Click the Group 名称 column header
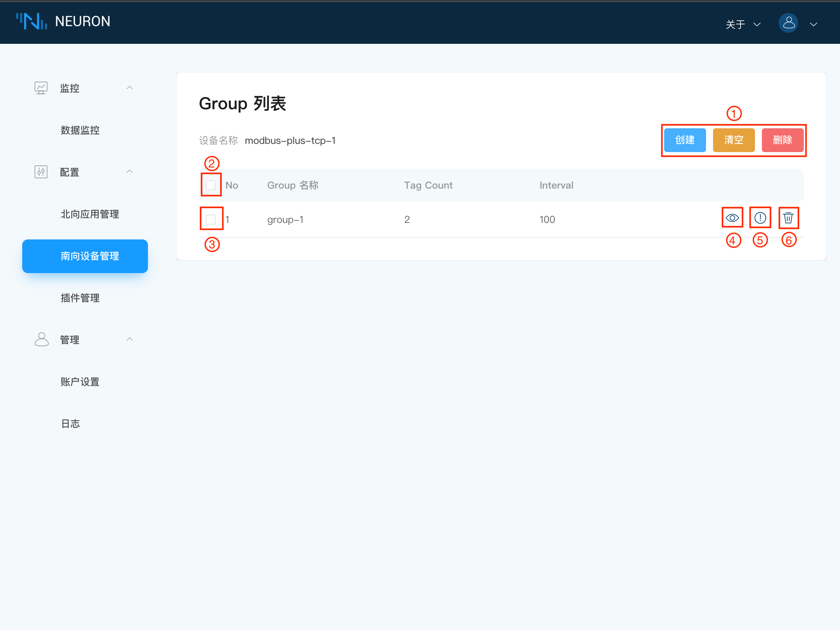 pos(293,185)
